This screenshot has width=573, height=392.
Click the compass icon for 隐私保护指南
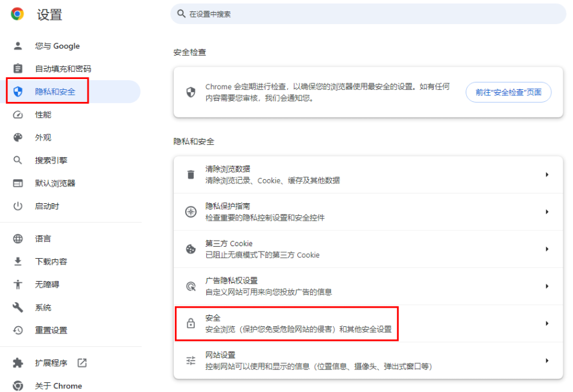point(191,212)
